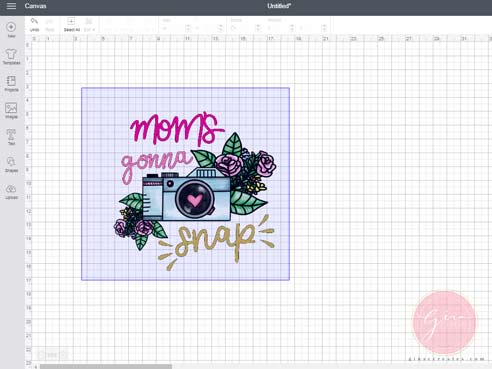This screenshot has height=369, width=492.
Task: Open the Templates panel
Action: [x=11, y=56]
